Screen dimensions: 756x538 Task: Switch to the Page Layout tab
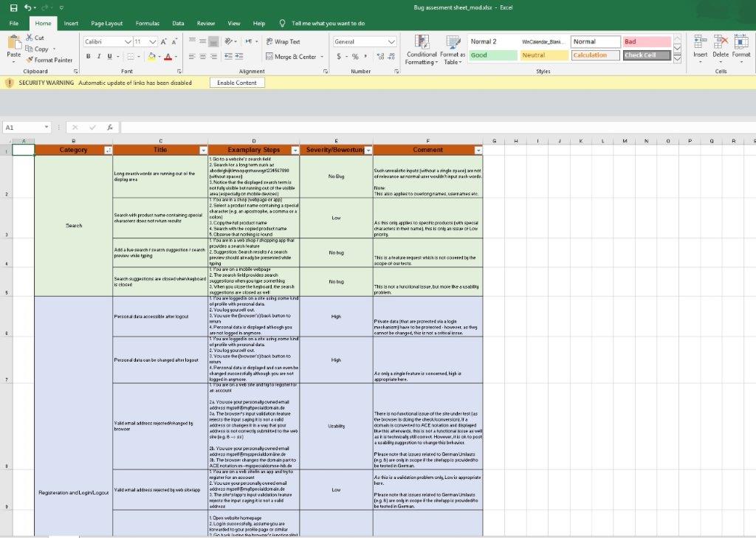(106, 23)
